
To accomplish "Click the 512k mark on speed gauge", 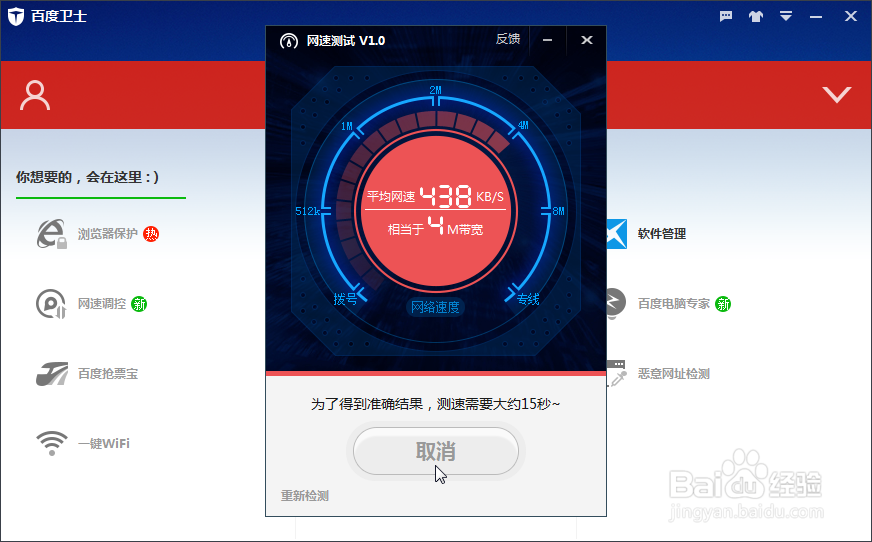I will point(307,211).
